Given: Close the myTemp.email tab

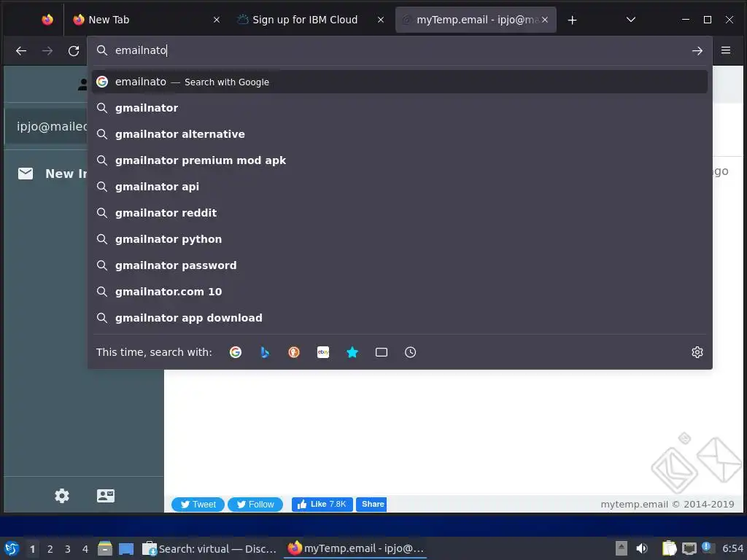Looking at the screenshot, I should pos(544,20).
